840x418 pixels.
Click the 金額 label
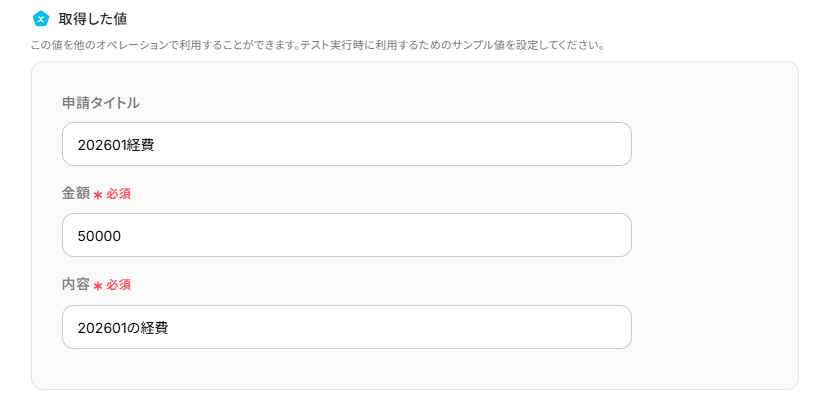pyautogui.click(x=76, y=193)
